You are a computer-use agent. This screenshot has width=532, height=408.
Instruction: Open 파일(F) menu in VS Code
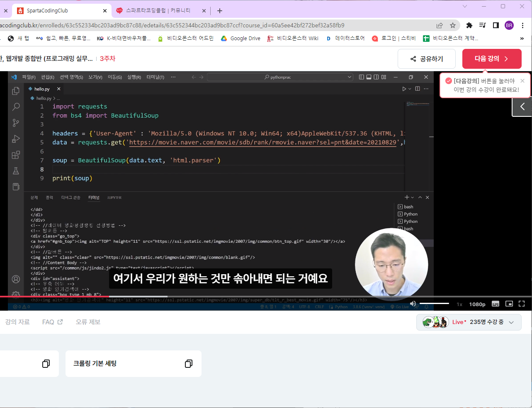pos(29,77)
